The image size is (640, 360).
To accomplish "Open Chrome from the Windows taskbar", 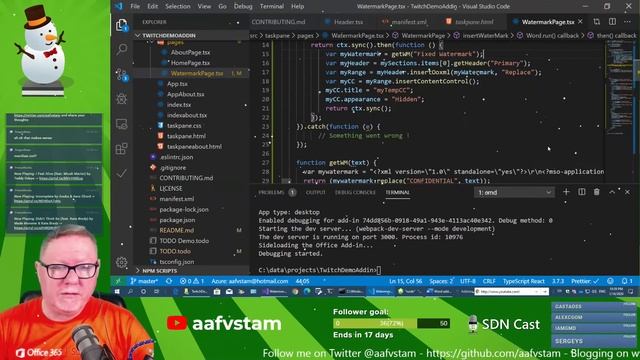I will pos(295,292).
